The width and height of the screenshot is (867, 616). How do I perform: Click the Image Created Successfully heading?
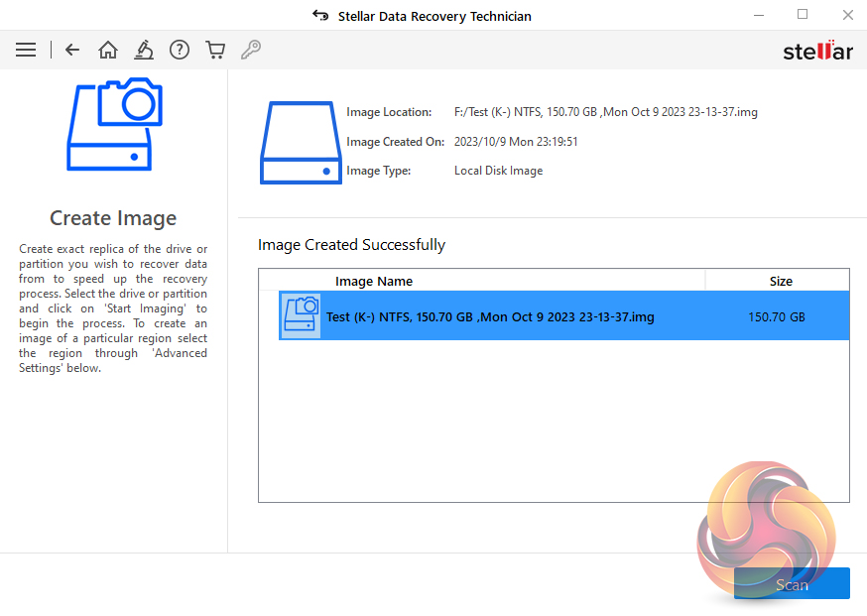pos(351,245)
